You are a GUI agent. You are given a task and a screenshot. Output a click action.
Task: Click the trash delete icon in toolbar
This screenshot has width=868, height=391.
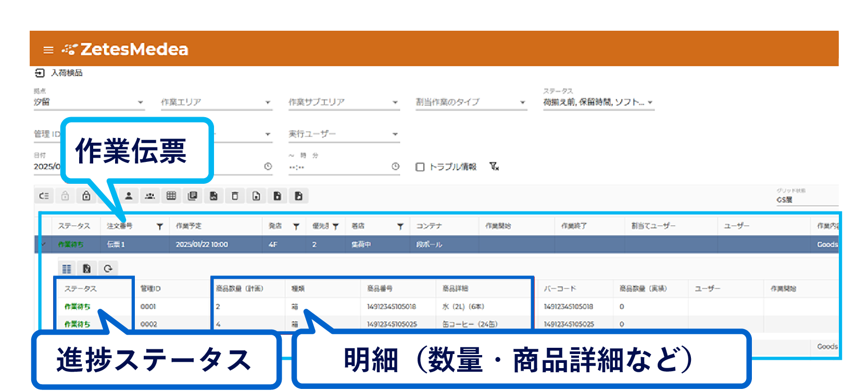click(x=235, y=196)
